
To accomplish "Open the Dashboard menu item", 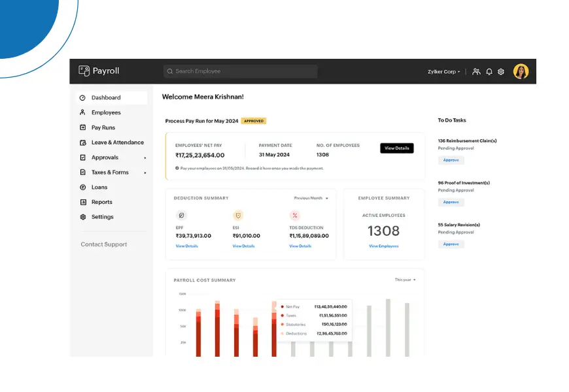I will click(112, 98).
